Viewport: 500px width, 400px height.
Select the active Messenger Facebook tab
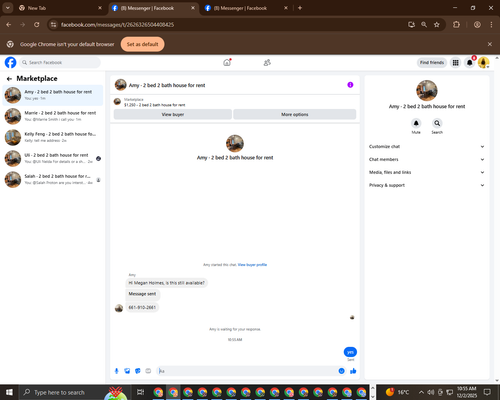click(154, 8)
